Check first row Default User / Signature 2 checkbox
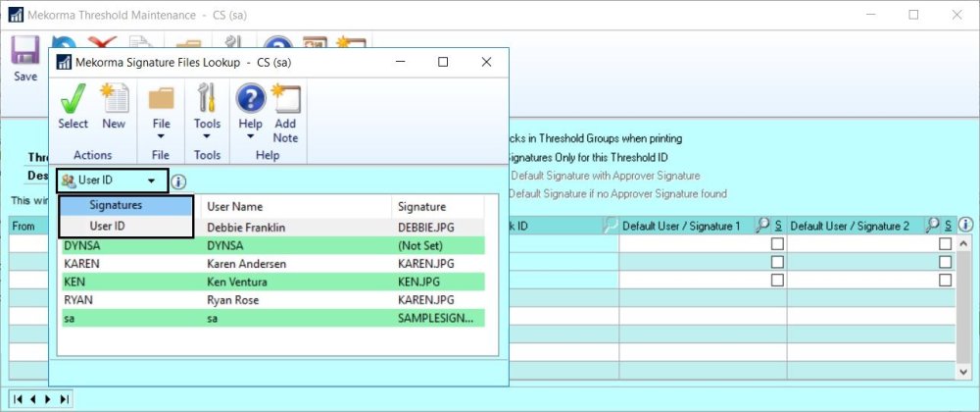This screenshot has height=412, width=980. click(x=946, y=244)
